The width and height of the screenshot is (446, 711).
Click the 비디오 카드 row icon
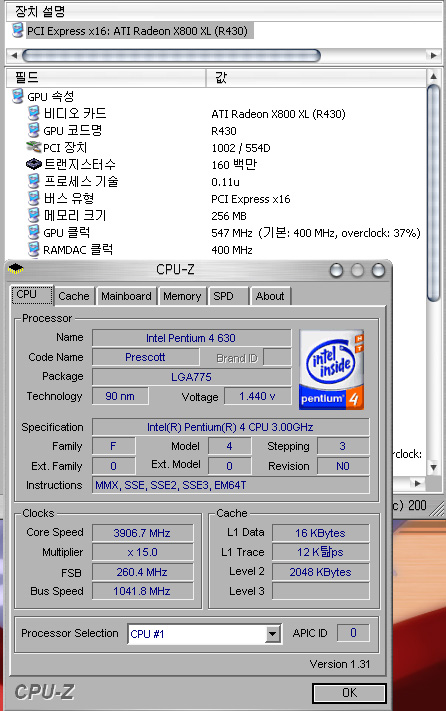pos(34,113)
